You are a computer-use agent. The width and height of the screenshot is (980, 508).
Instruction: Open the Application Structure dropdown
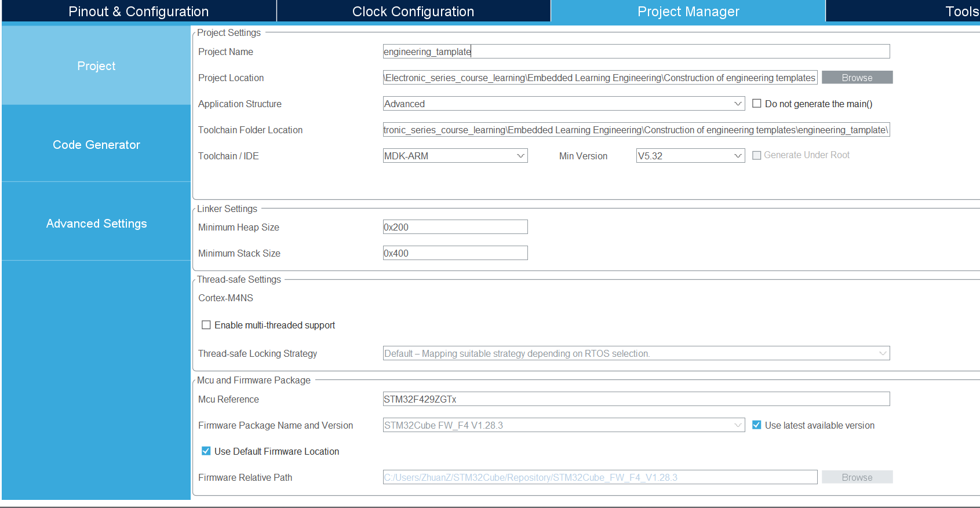point(564,104)
